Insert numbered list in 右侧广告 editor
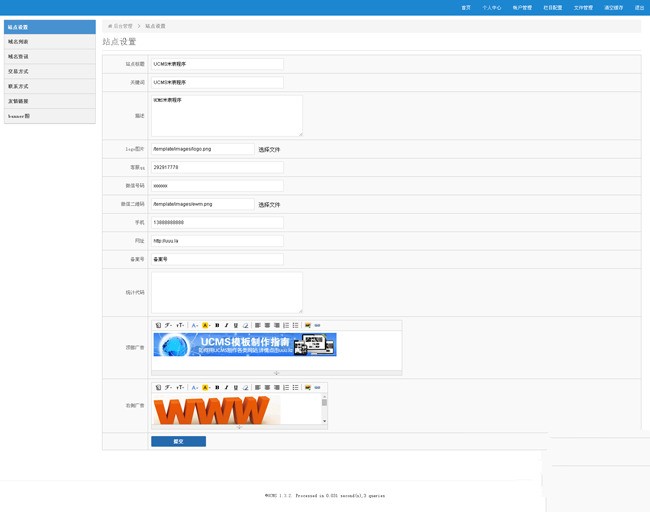The height and width of the screenshot is (512, 650). pyautogui.click(x=286, y=387)
